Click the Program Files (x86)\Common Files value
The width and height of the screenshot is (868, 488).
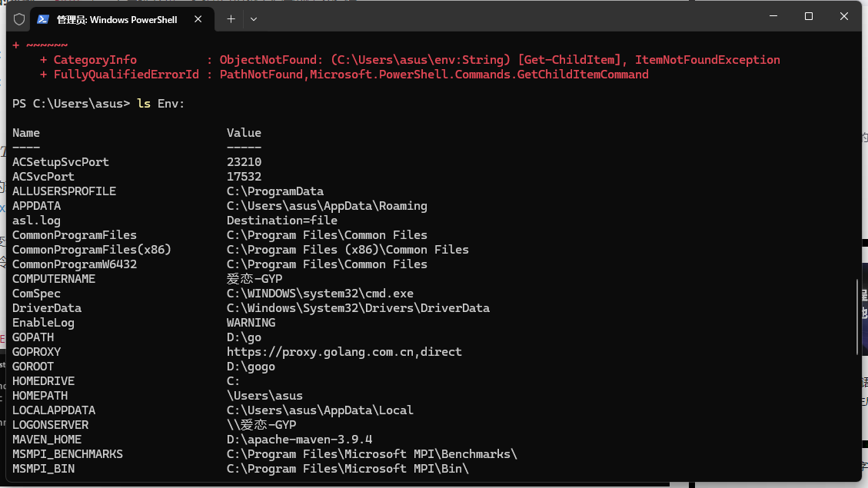(348, 250)
